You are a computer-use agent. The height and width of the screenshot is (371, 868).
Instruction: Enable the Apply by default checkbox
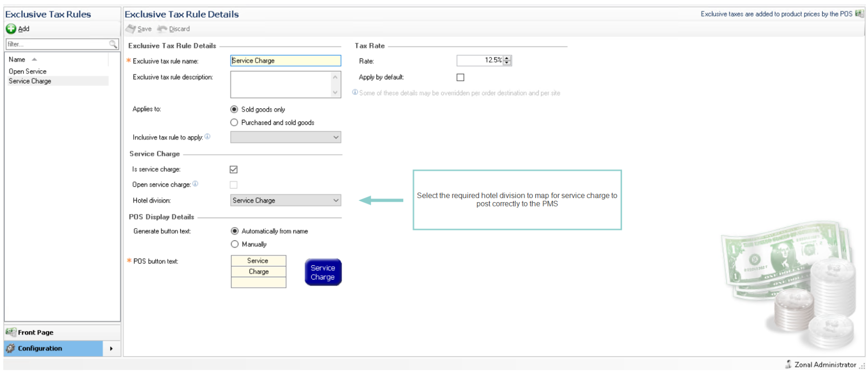coord(460,77)
